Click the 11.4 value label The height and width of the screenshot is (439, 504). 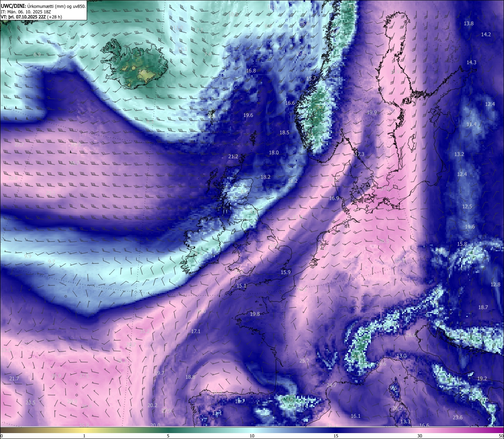coord(471,124)
